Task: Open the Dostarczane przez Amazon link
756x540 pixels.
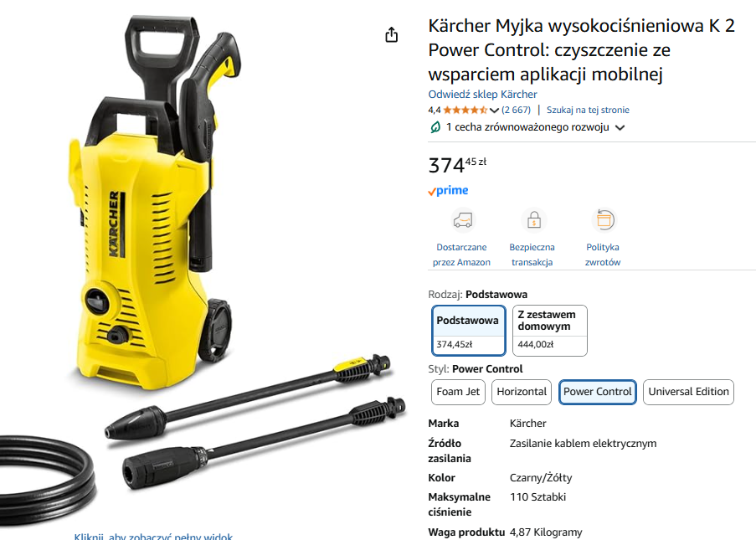Action: [x=461, y=255]
